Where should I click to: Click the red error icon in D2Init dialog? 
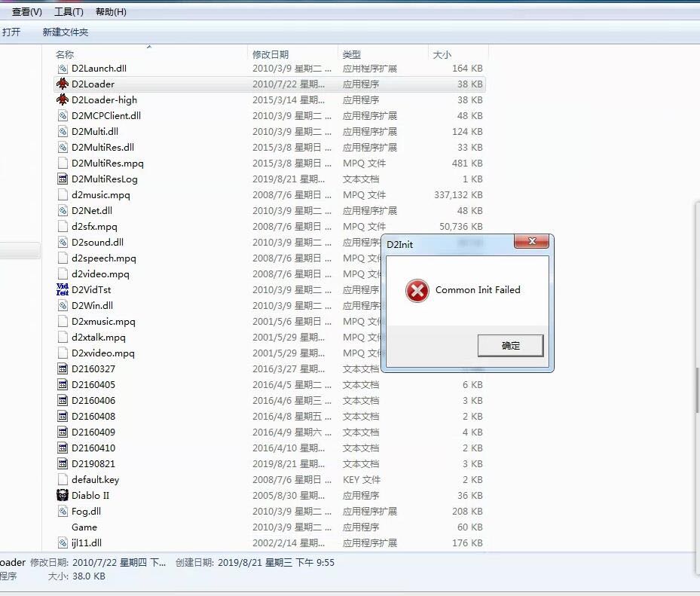[417, 291]
